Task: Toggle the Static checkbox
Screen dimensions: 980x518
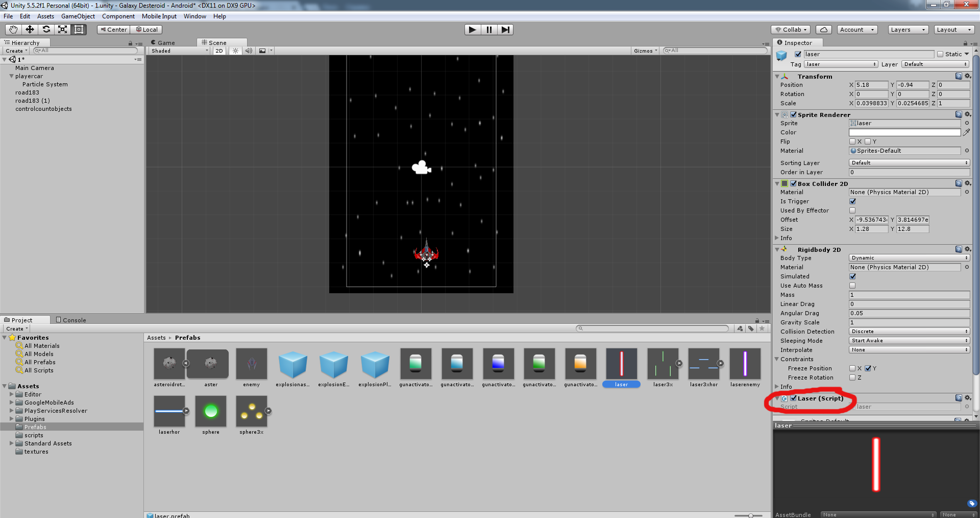Action: pos(940,54)
